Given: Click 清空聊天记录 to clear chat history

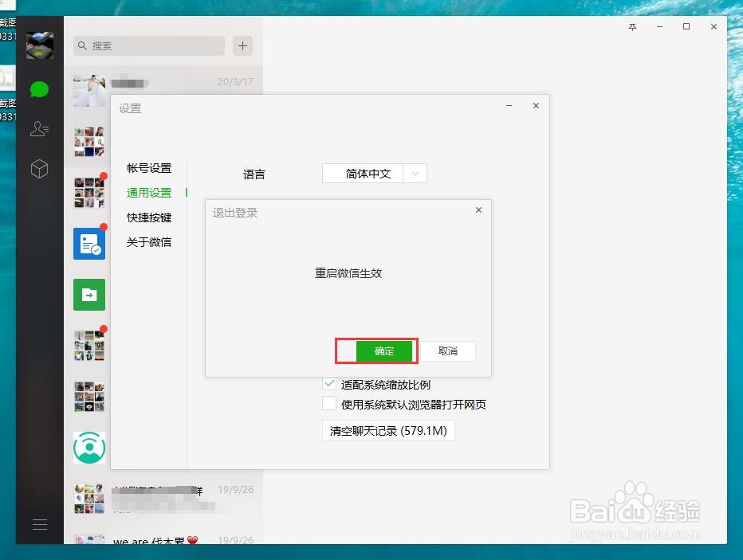Looking at the screenshot, I should pos(388,430).
